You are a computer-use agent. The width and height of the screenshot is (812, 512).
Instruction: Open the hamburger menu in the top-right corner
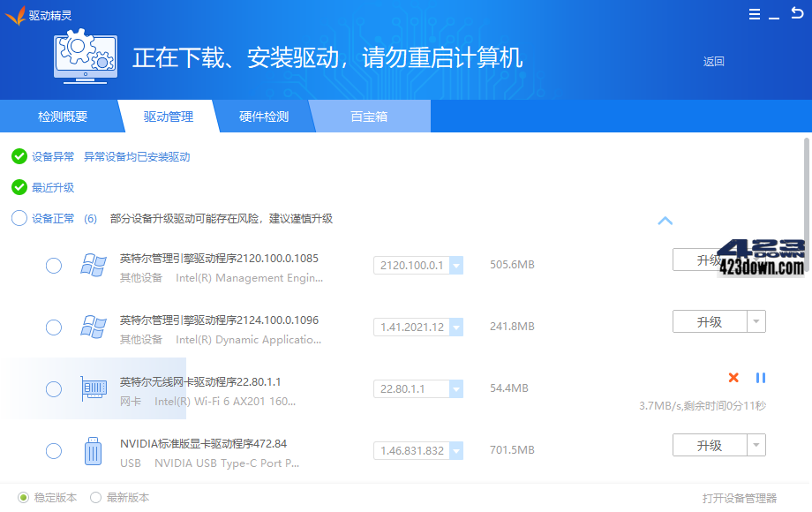[755, 13]
